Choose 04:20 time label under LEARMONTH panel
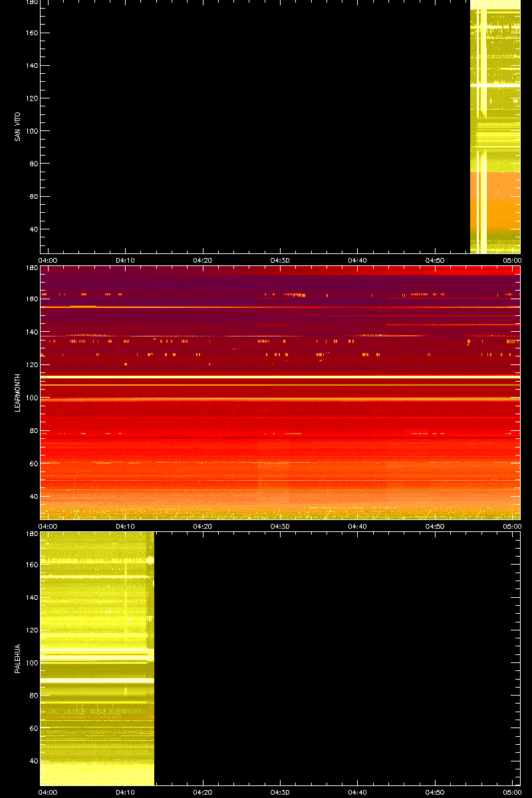532x798 pixels. click(203, 526)
